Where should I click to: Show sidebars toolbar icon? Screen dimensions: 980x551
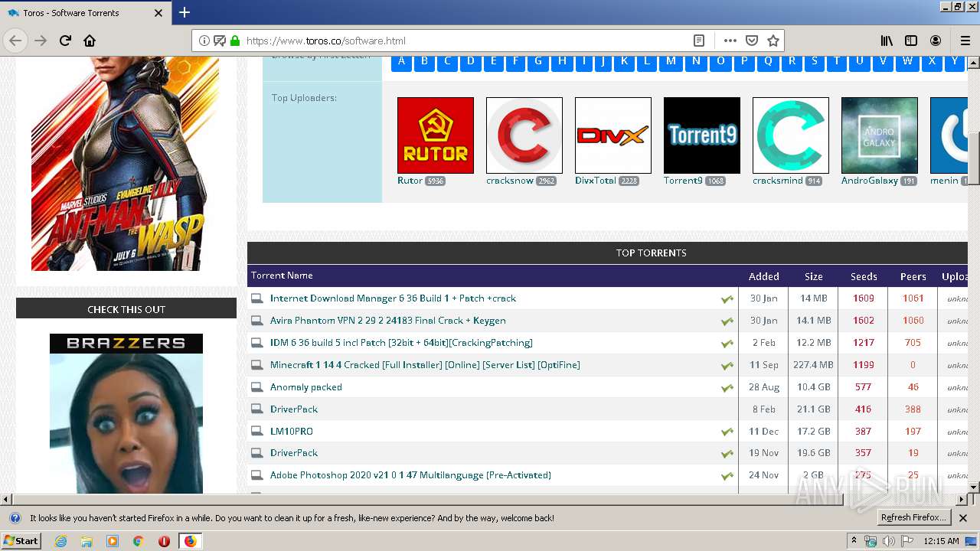[x=911, y=41]
